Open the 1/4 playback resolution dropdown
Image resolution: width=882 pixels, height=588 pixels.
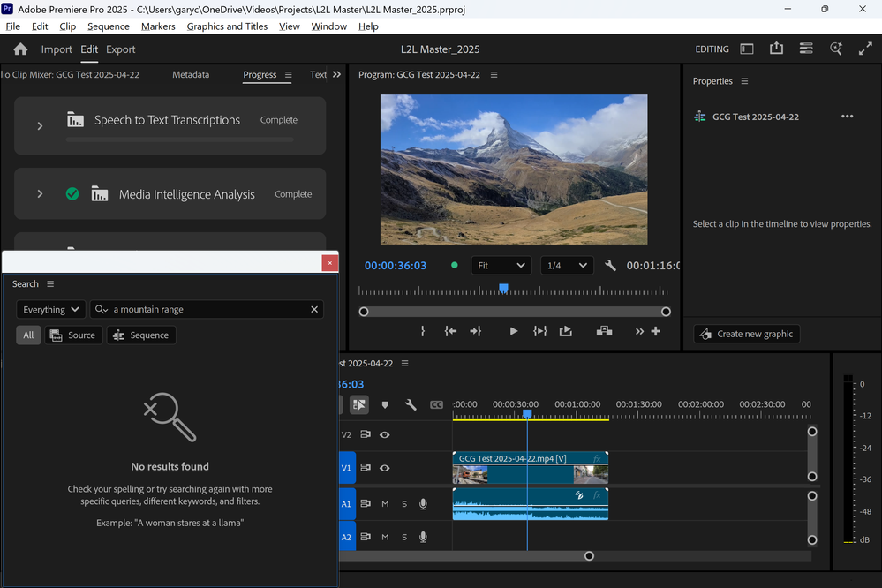(x=567, y=266)
